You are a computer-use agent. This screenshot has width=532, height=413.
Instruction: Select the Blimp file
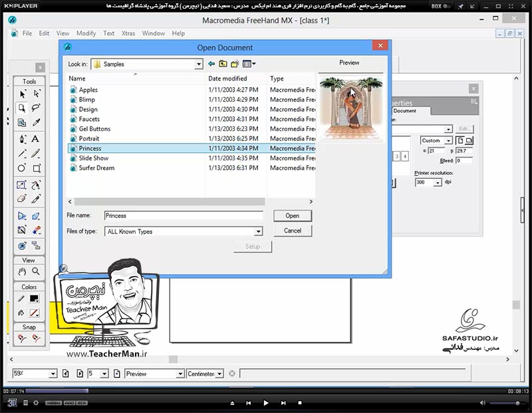tap(87, 100)
